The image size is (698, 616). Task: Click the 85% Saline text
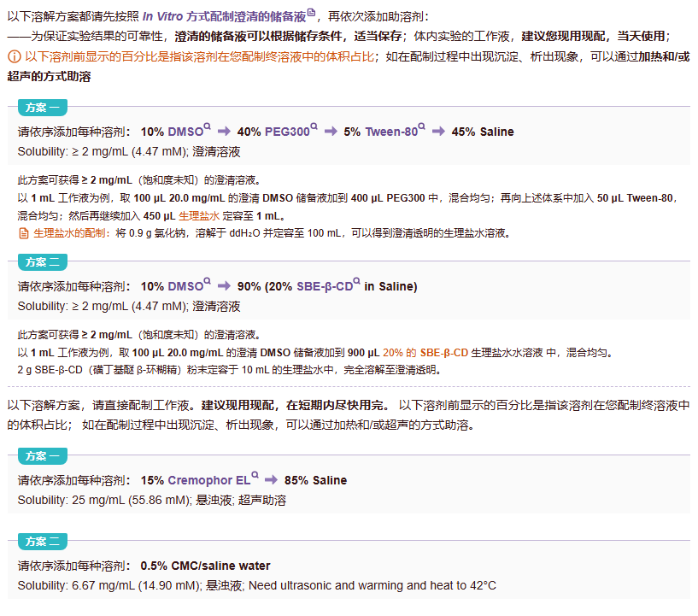pyautogui.click(x=315, y=480)
